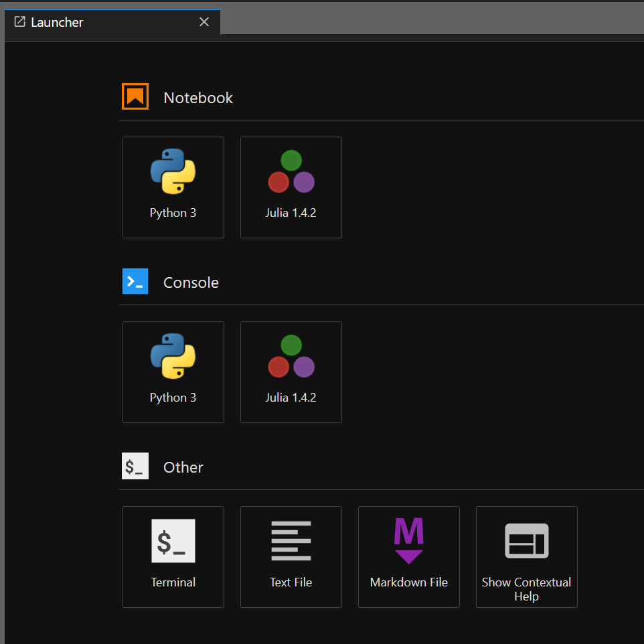
Task: Launch a new Terminal
Action: pyautogui.click(x=173, y=557)
